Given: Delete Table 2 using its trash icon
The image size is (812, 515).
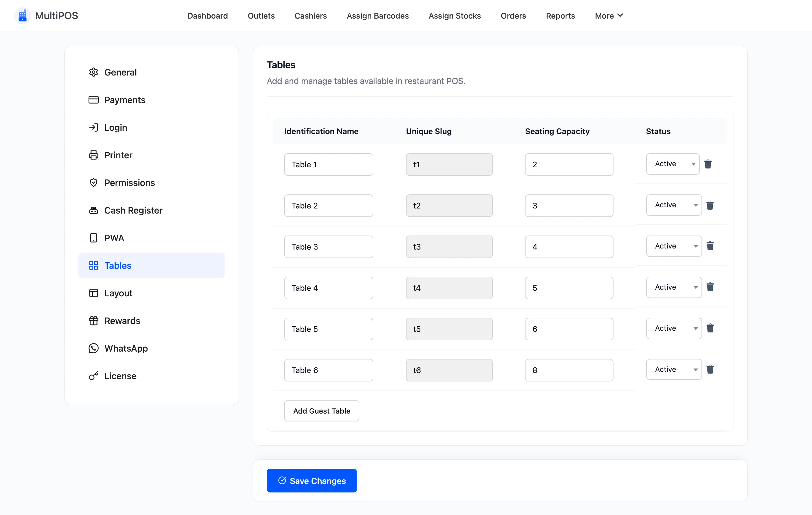Looking at the screenshot, I should click(710, 205).
